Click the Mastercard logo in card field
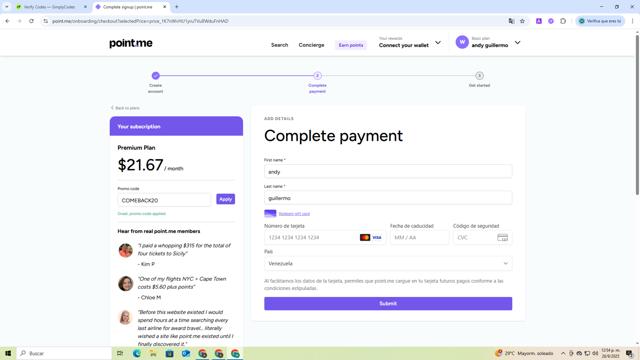Image resolution: width=640 pixels, height=360 pixels. click(x=365, y=238)
